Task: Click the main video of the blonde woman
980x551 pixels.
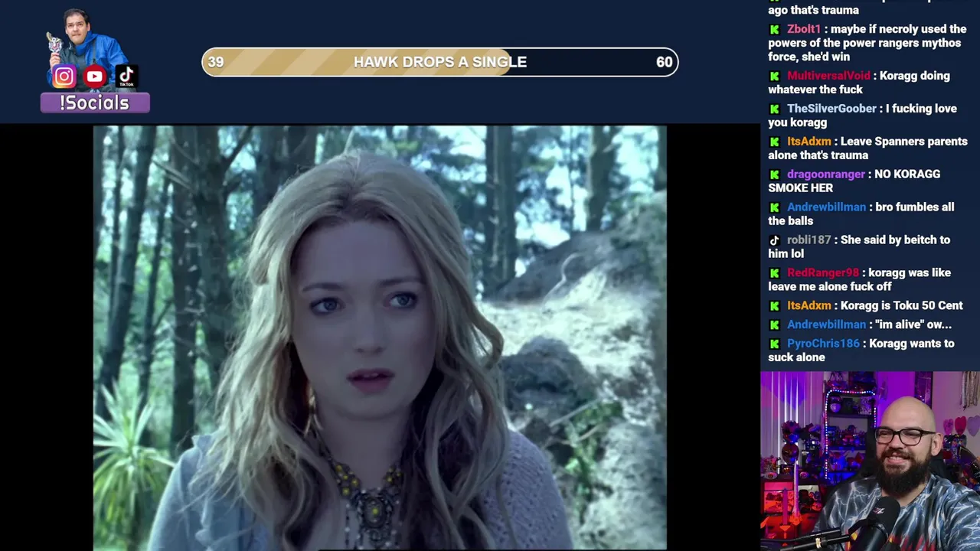Action: (380, 337)
